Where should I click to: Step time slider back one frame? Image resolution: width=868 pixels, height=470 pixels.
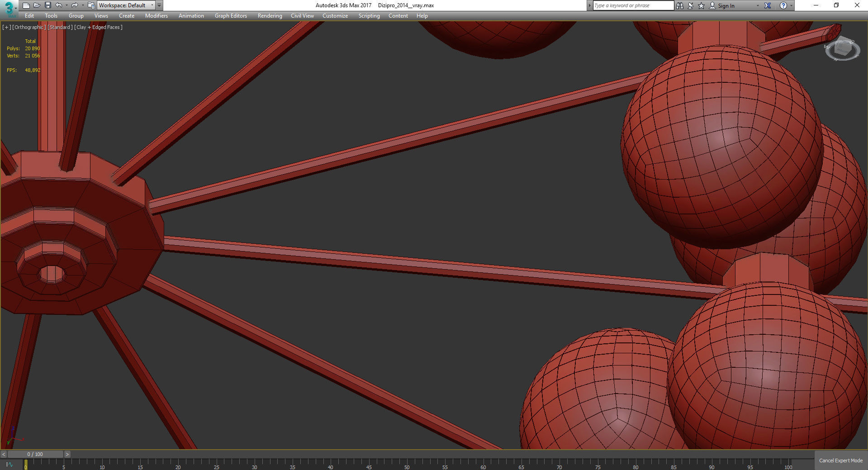[x=4, y=454]
